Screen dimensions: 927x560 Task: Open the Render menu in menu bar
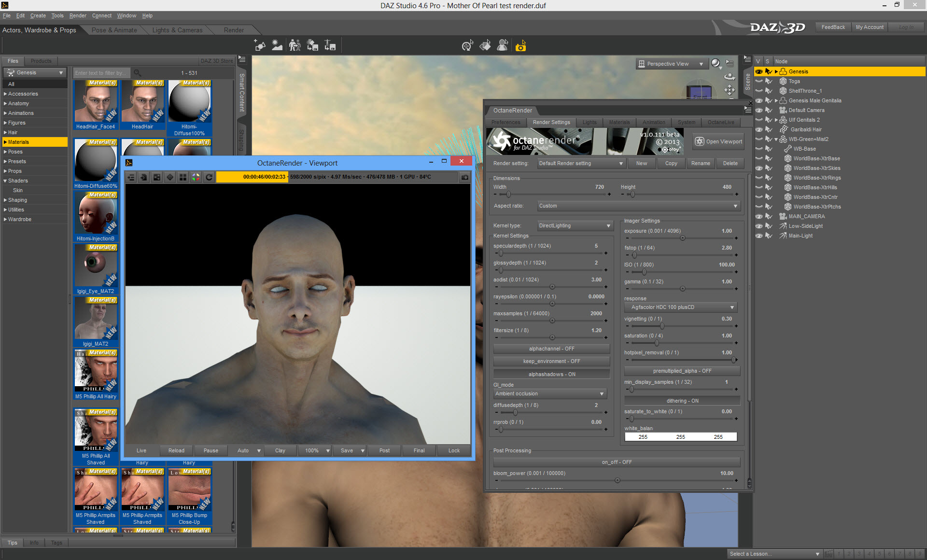click(77, 15)
